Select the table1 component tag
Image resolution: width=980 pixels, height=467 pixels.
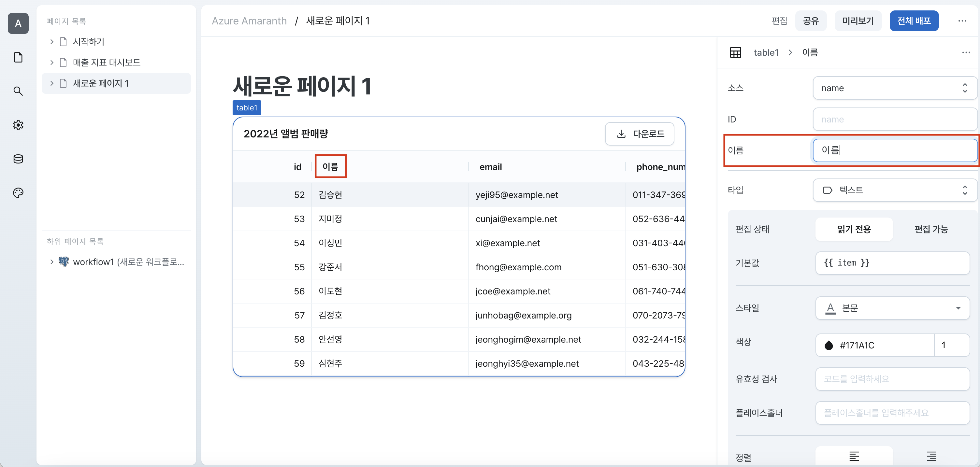pos(247,107)
